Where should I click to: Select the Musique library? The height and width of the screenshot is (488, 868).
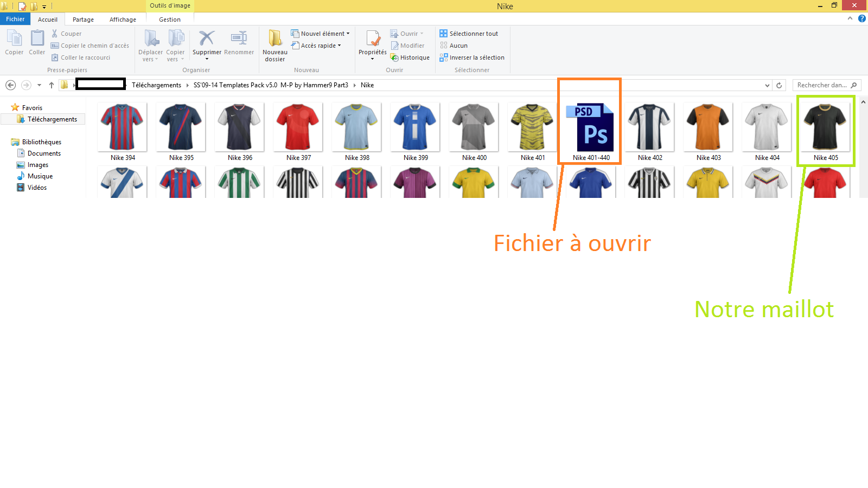point(35,176)
